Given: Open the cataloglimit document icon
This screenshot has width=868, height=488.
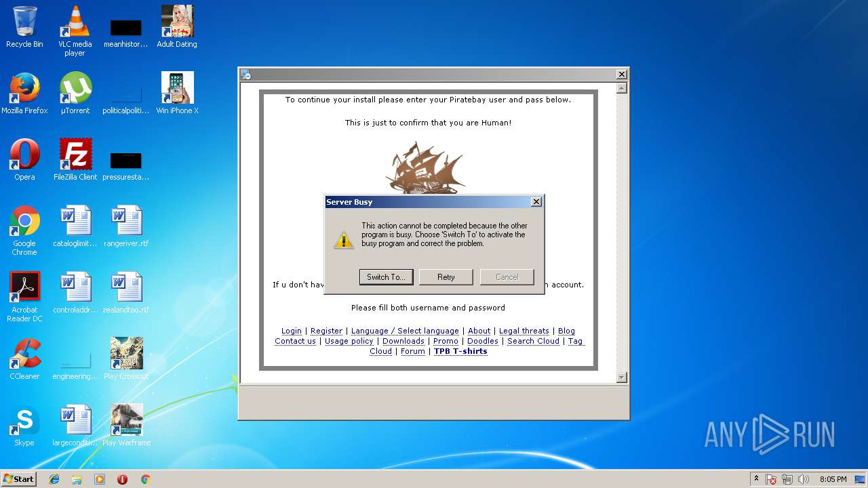Looking at the screenshot, I should (x=75, y=226).
